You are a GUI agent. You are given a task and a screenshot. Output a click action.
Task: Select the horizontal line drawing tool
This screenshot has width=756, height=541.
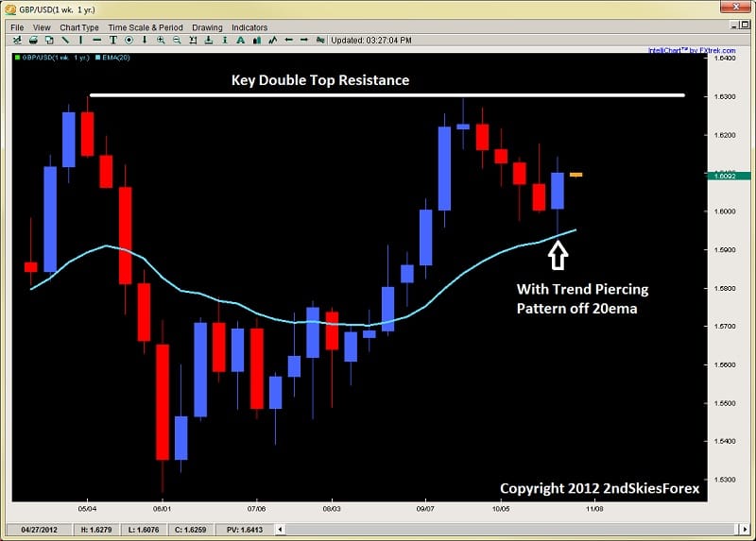97,41
